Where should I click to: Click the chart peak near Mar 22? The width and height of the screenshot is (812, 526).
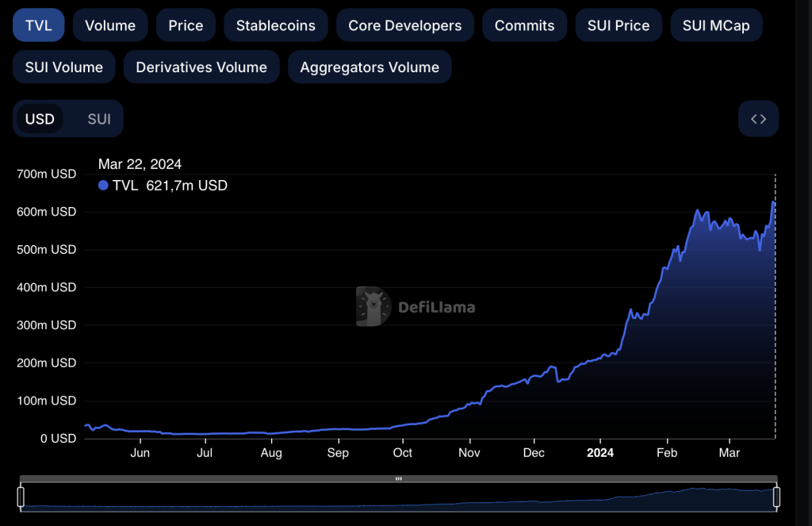774,202
